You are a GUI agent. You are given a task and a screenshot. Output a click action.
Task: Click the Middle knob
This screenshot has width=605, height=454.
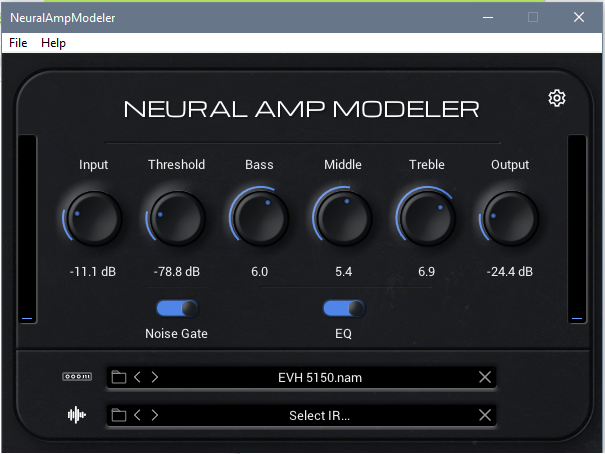343,218
